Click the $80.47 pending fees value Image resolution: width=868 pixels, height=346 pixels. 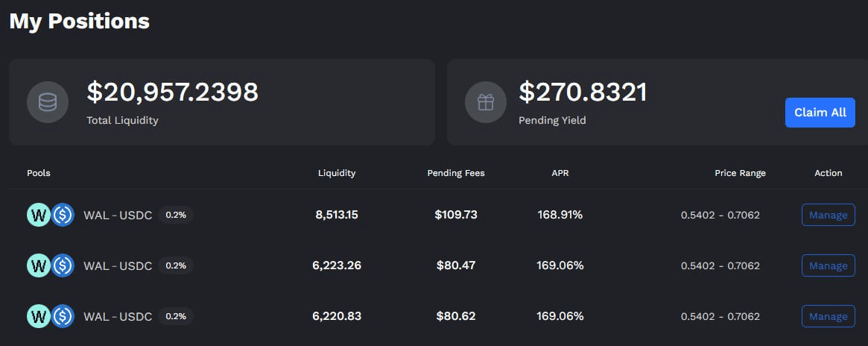(455, 265)
